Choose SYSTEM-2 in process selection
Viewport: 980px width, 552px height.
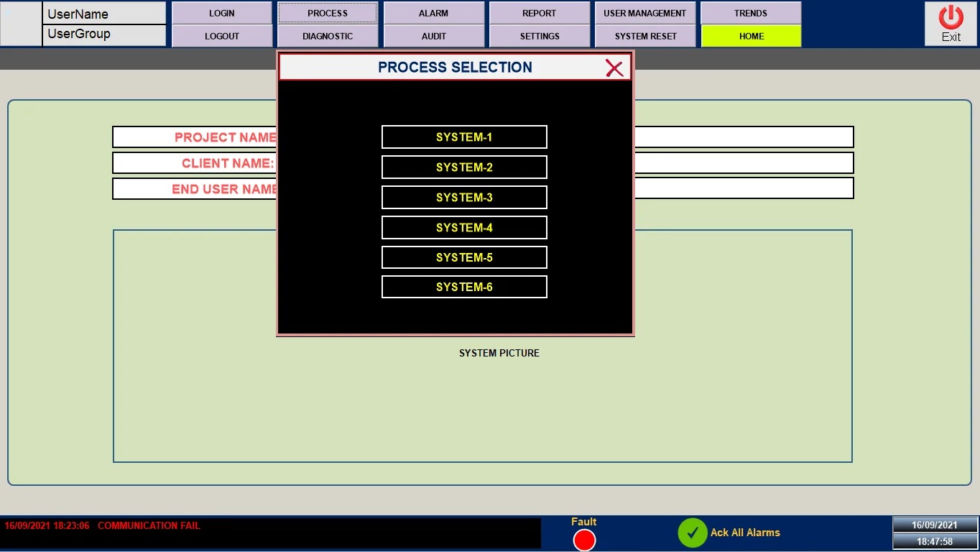point(464,167)
